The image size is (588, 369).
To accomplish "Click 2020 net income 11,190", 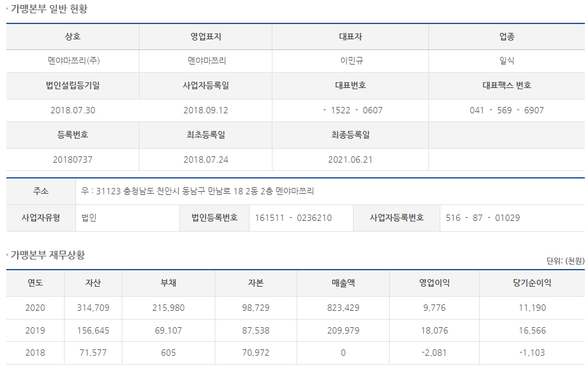I will tap(532, 308).
